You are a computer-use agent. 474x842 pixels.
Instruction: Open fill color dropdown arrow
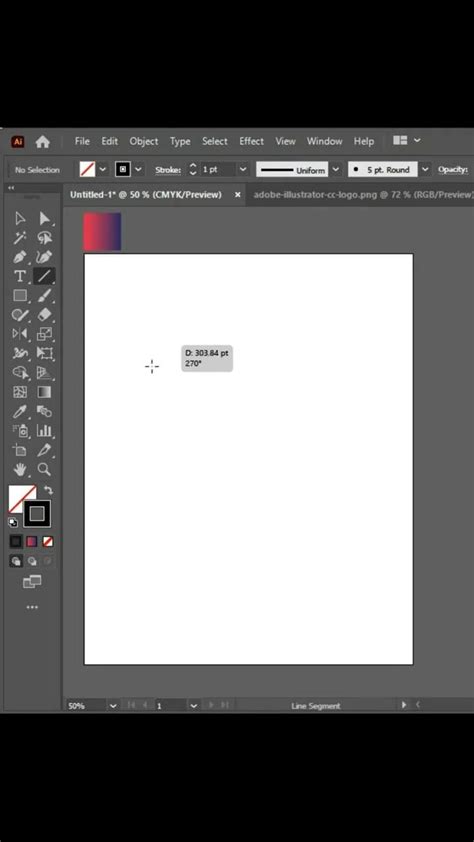click(103, 170)
